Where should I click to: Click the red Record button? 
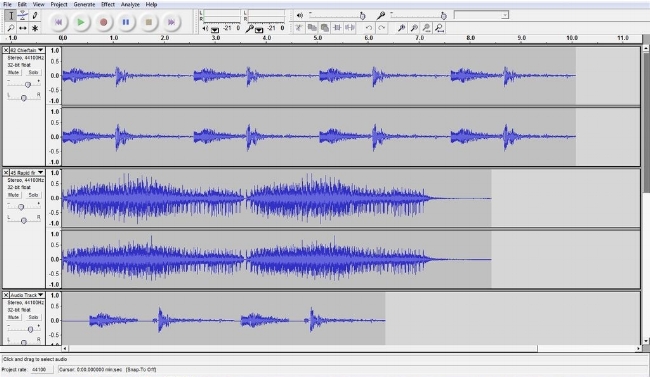coord(104,22)
